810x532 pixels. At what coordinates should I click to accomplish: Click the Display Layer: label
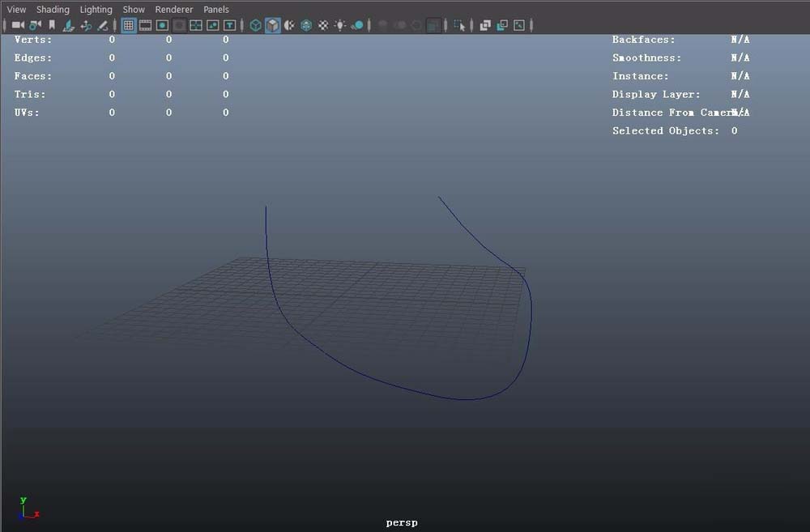point(656,94)
